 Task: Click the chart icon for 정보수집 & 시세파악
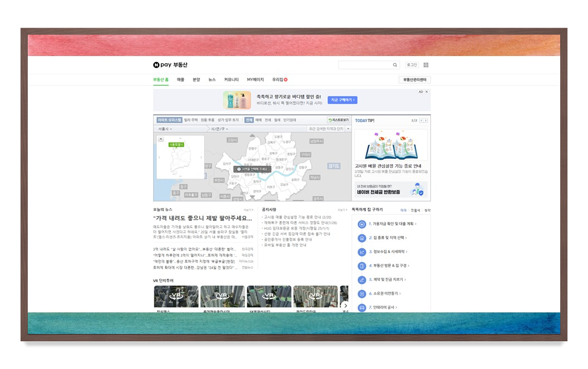click(362, 252)
